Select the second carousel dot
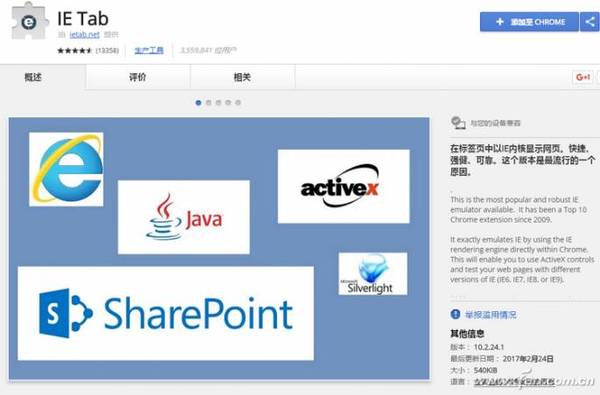The height and width of the screenshot is (395, 600). 209,103
